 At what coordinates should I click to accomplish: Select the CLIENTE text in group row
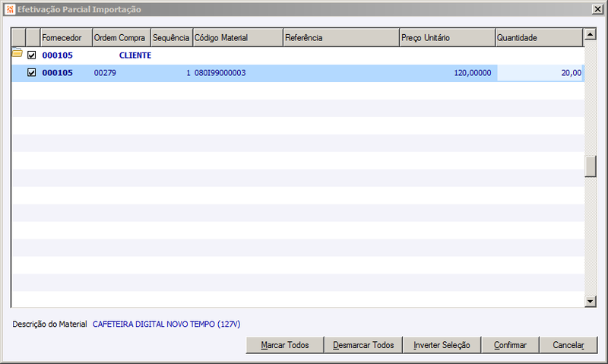[135, 55]
